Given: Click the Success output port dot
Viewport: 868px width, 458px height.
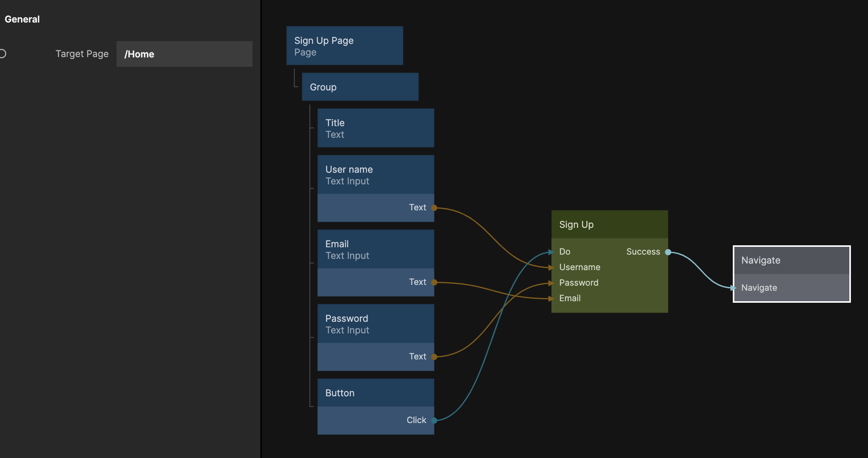Looking at the screenshot, I should point(668,252).
